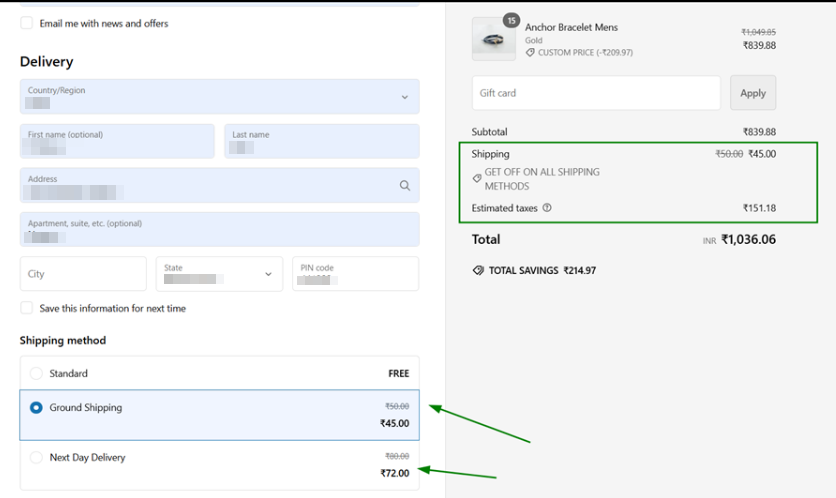Select the Ground Shipping radio button
Screen dimensions: 836x498
click(x=37, y=408)
